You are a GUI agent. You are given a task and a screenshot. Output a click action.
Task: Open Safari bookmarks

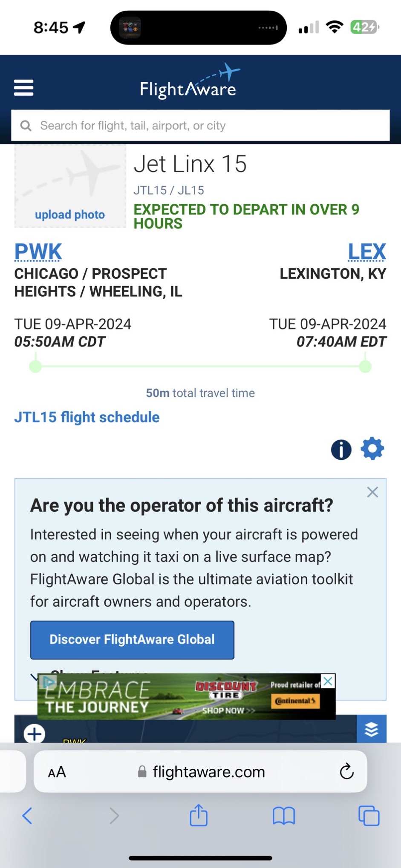click(283, 816)
